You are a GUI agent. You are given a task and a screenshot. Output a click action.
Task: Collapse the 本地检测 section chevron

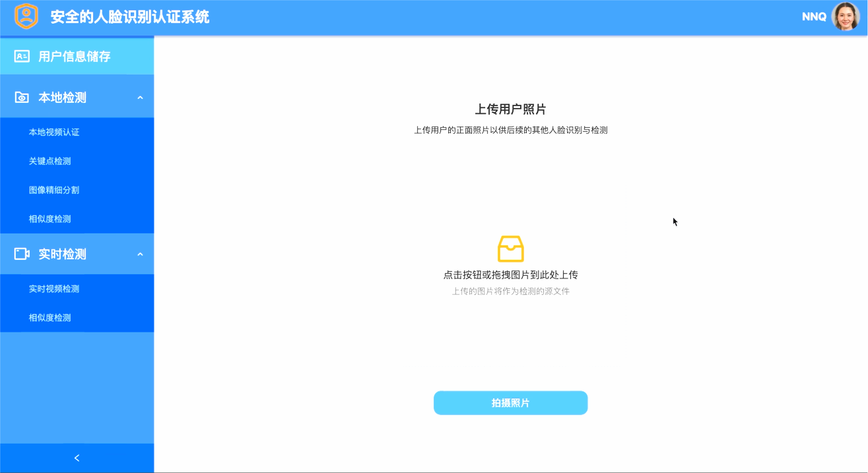pyautogui.click(x=140, y=98)
